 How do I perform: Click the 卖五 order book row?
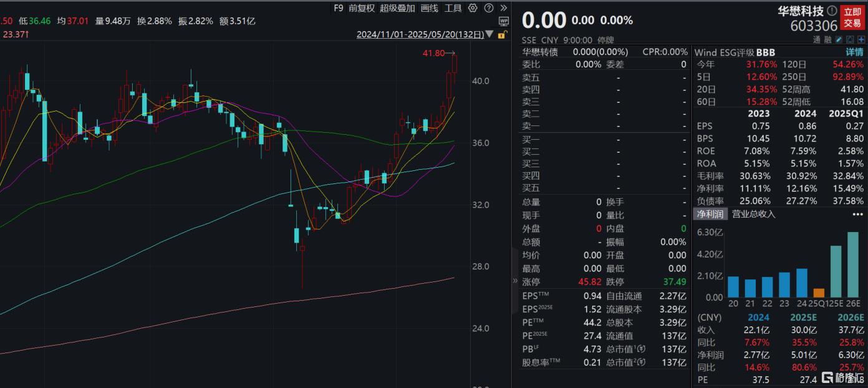click(605, 77)
